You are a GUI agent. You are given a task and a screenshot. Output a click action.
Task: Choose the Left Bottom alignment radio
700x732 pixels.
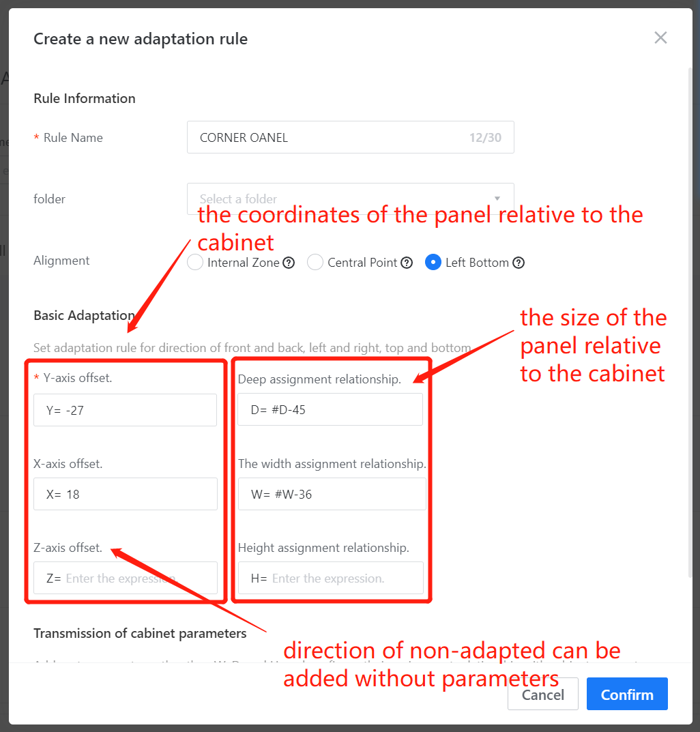pos(433,263)
